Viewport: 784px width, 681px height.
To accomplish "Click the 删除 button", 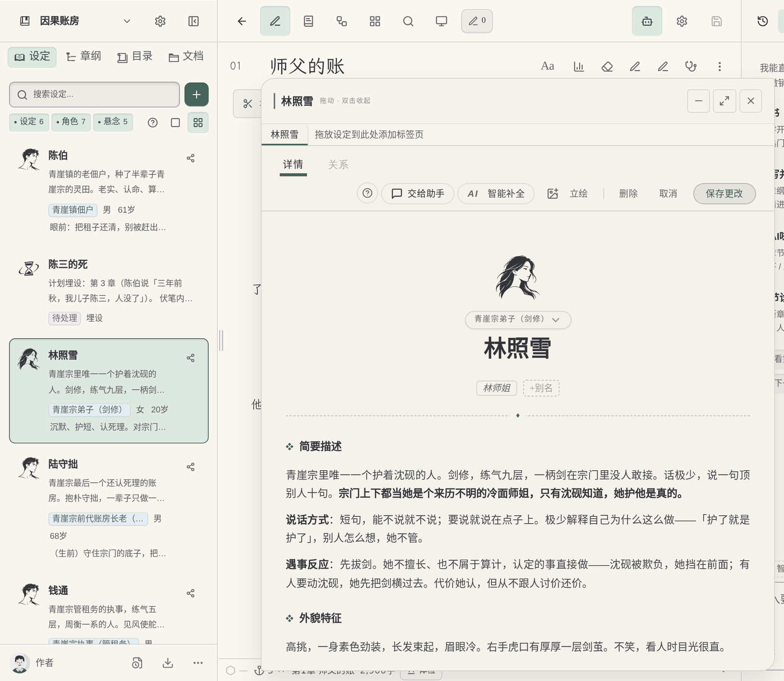I will pos(628,194).
